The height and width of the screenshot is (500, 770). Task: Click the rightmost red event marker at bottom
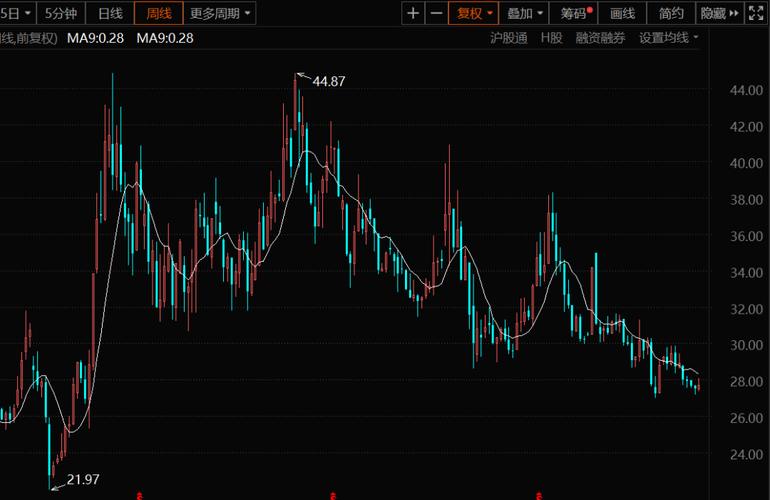coord(540,494)
